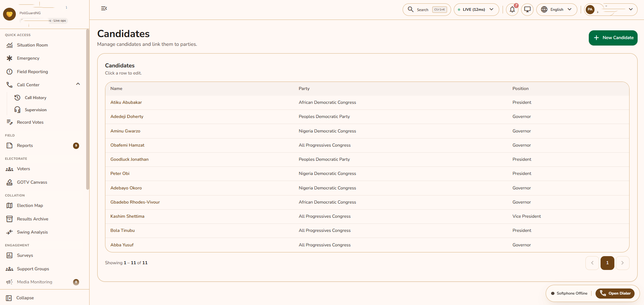
Task: Click the Surveys poll icon
Action: click(x=9, y=255)
